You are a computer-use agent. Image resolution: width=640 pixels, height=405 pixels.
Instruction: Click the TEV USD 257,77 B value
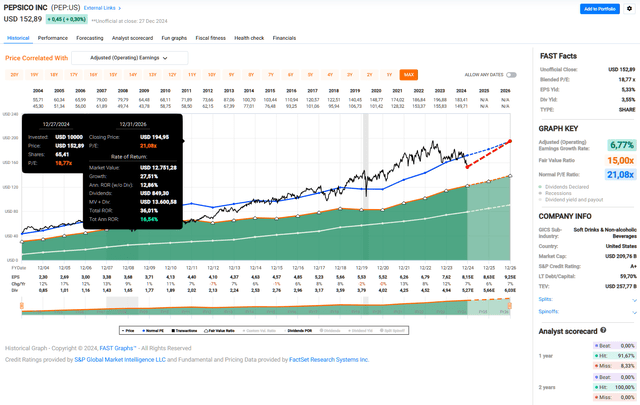click(621, 286)
